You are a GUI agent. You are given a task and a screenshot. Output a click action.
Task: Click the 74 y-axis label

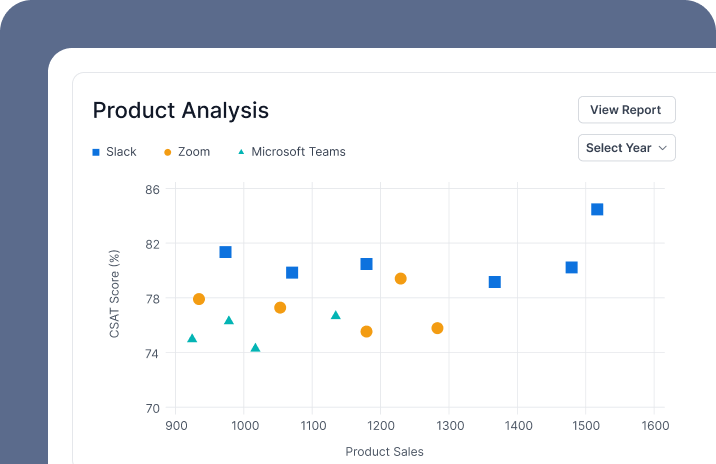153,353
